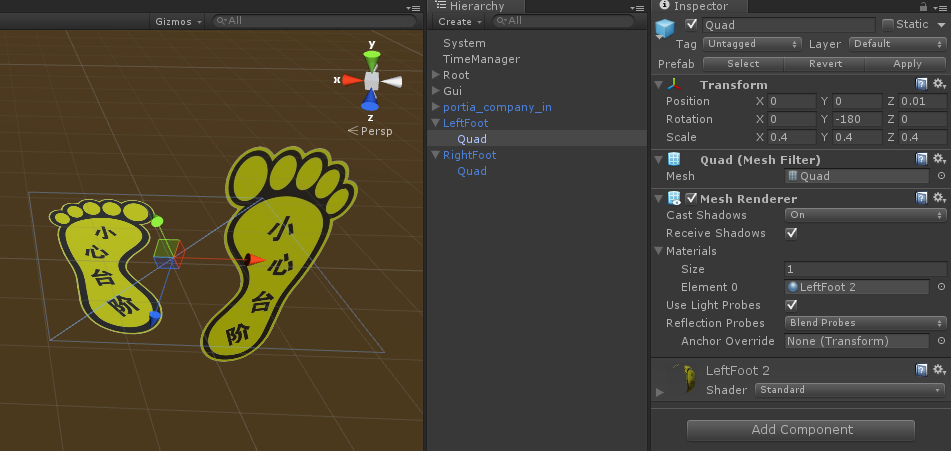Screen dimensions: 951x451
Task: Uncheck Receive Shadows
Action: pos(791,233)
